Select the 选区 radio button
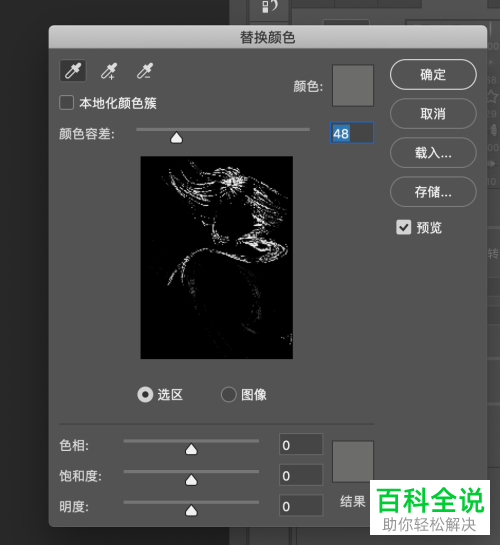500x545 pixels. (x=145, y=394)
